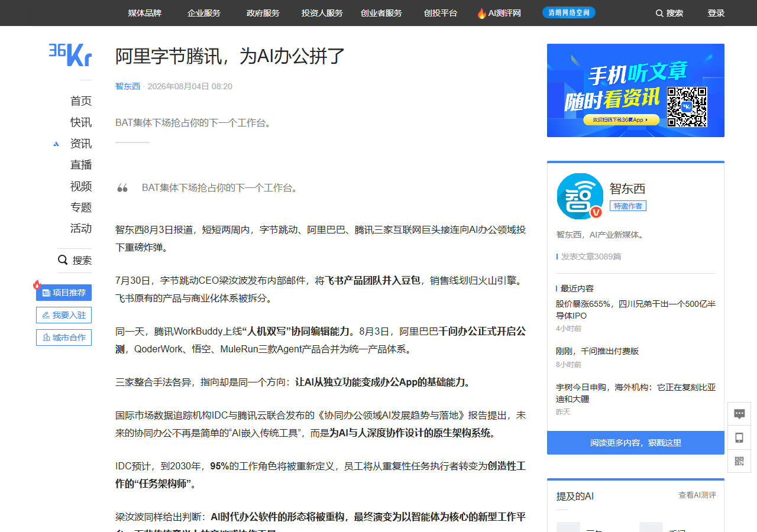
Task: Navigate to 专题 in sidebar
Action: pyautogui.click(x=81, y=207)
